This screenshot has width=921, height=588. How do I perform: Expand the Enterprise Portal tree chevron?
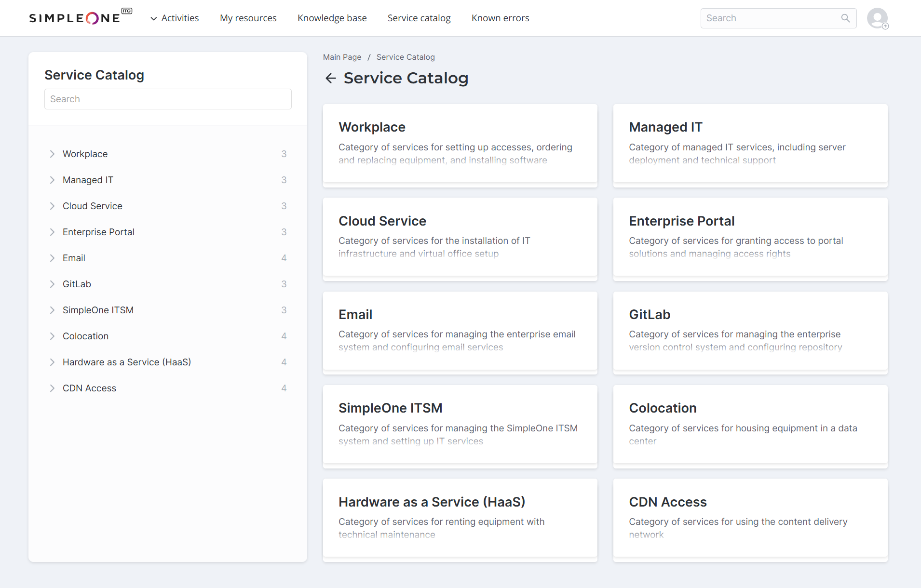pyautogui.click(x=52, y=232)
